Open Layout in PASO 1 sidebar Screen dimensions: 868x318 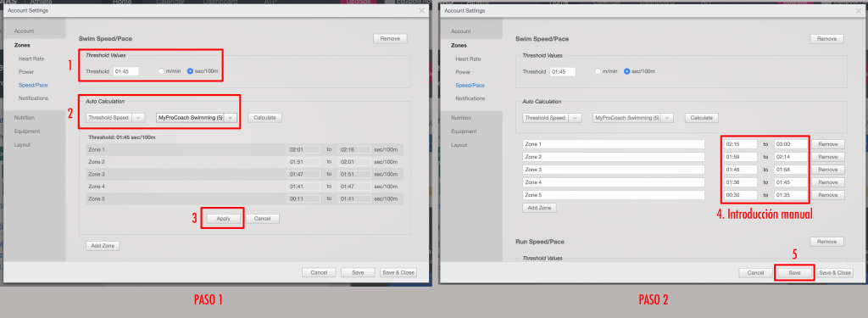point(22,145)
